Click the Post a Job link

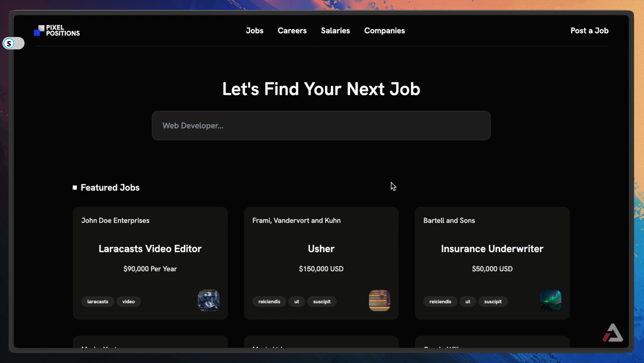(589, 31)
